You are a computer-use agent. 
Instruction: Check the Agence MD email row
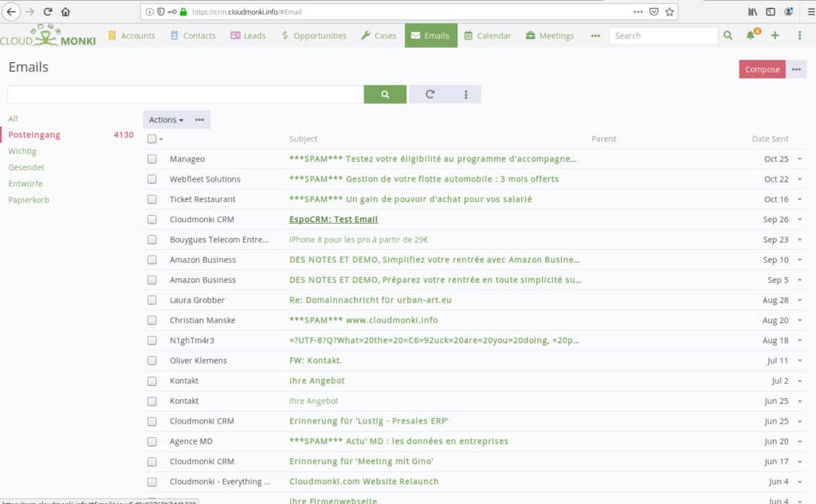pyautogui.click(x=152, y=441)
